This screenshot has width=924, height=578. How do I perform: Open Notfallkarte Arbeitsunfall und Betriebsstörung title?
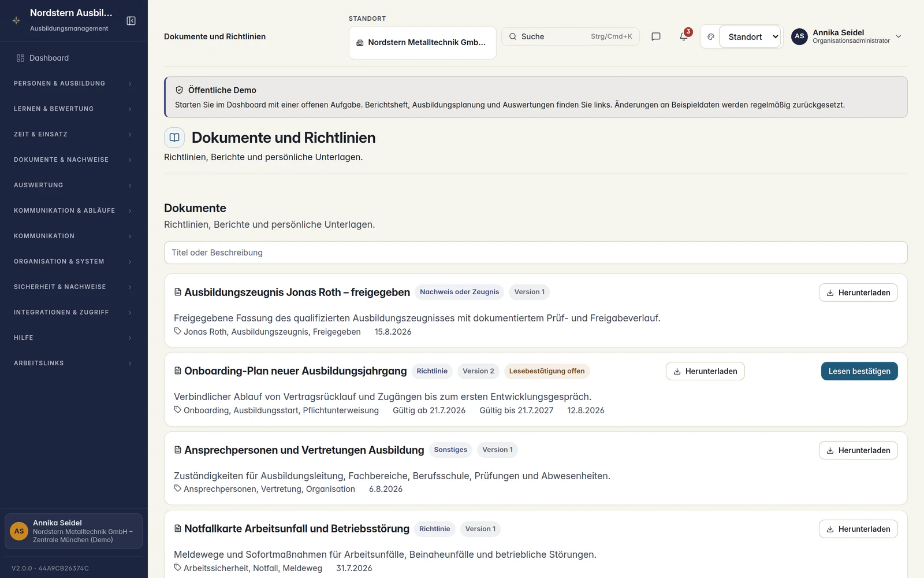coord(297,529)
